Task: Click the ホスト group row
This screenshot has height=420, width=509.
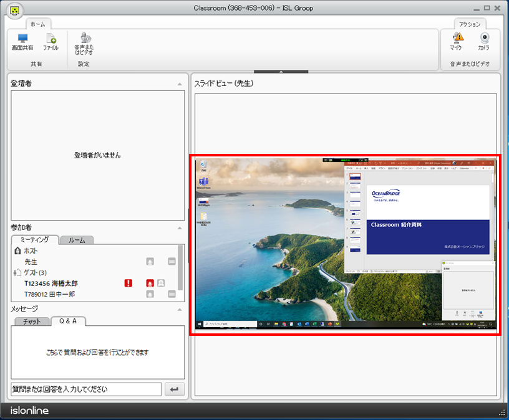Action: coord(95,251)
